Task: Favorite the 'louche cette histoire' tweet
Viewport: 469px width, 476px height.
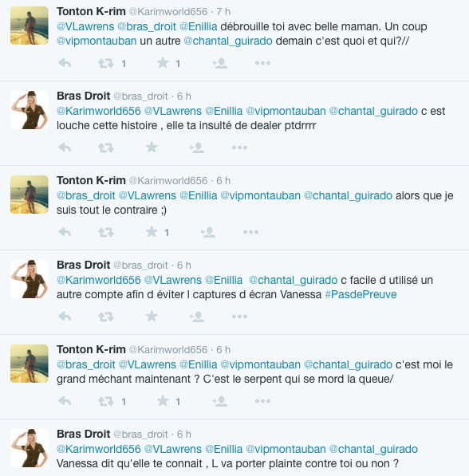Action: tap(152, 148)
